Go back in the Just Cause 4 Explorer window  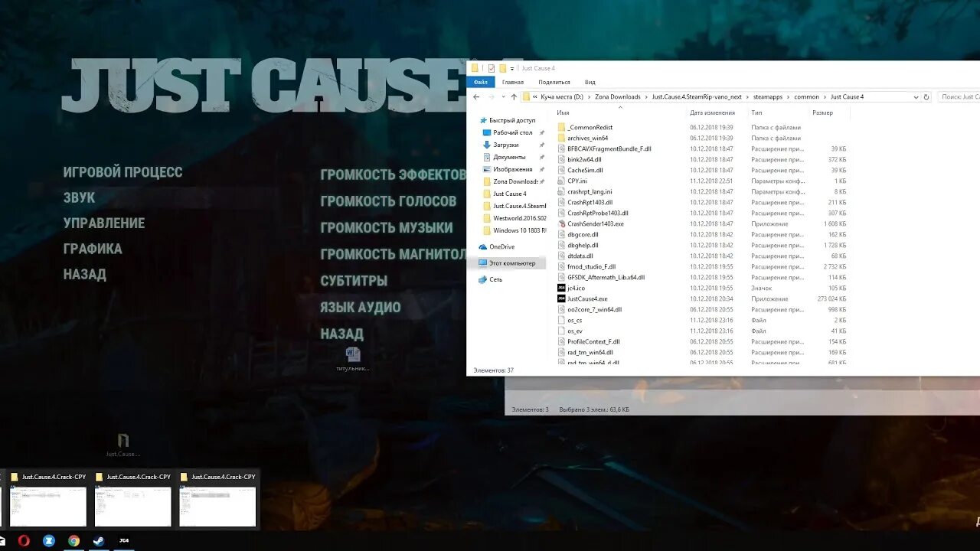[x=476, y=97]
